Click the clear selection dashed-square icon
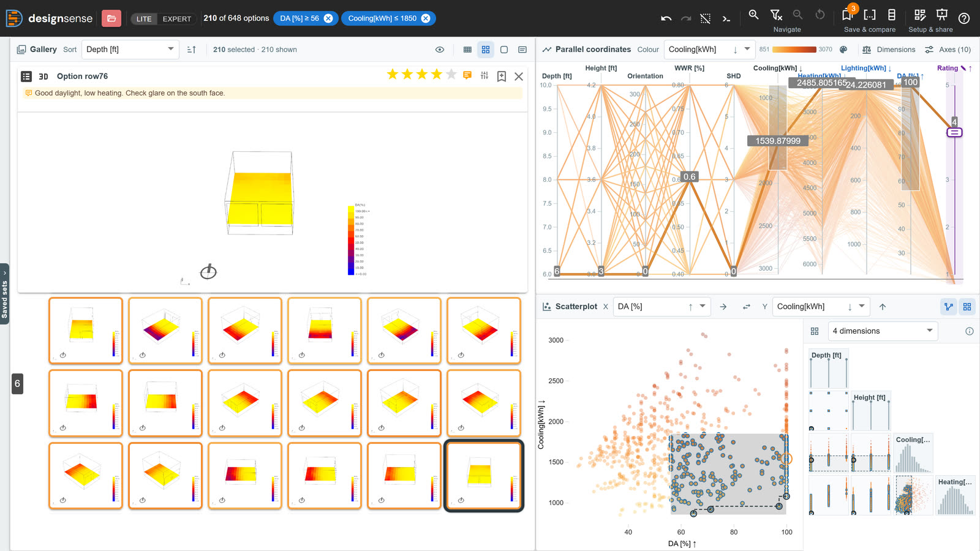This screenshot has height=551, width=980. (x=706, y=18)
